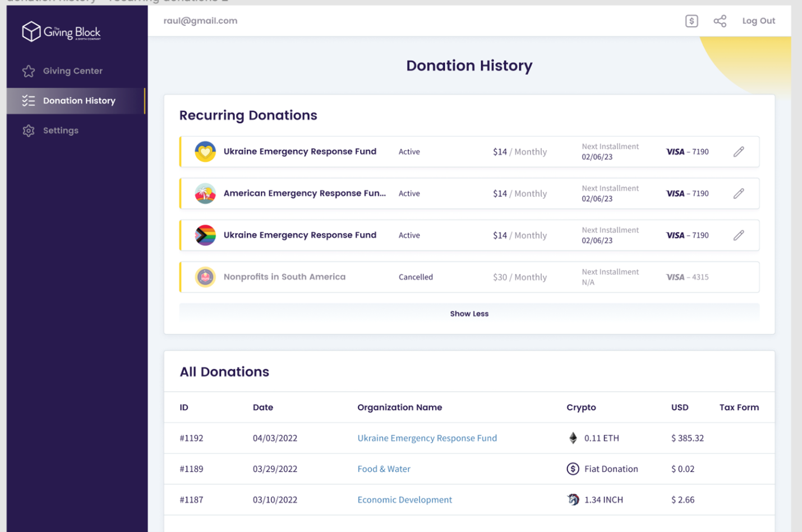This screenshot has width=802, height=532.
Task: Click the Ethereum icon next to 0.11 ETH
Action: 573,438
